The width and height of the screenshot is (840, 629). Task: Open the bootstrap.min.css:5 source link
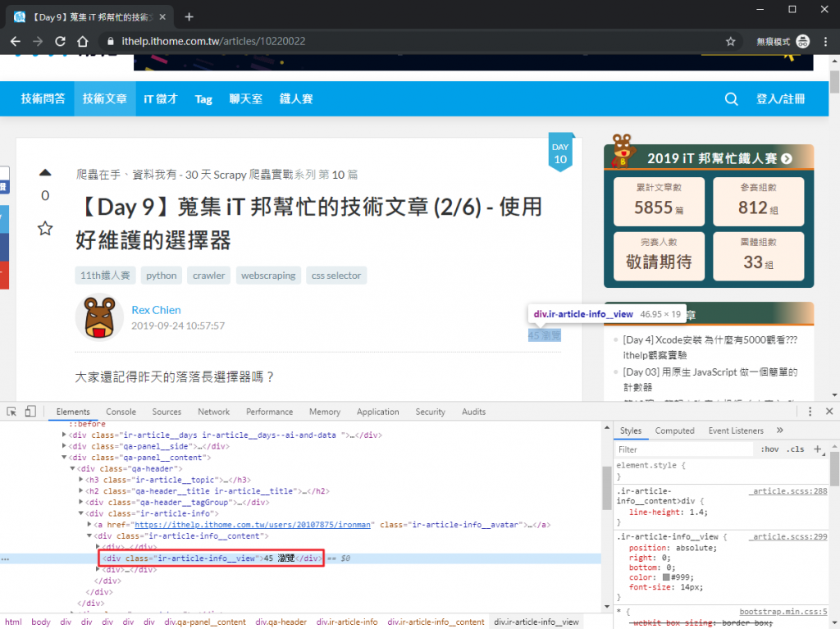click(x=783, y=611)
